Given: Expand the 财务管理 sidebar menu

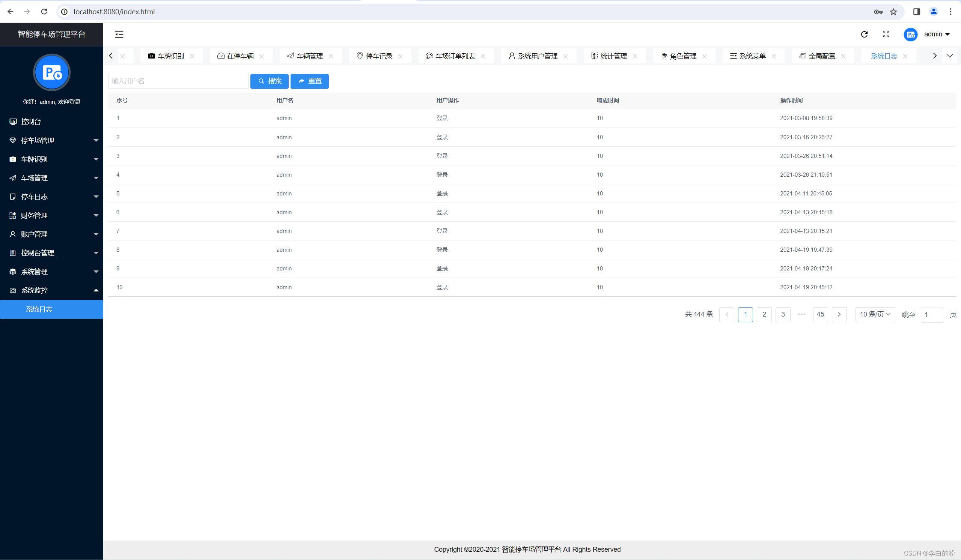Looking at the screenshot, I should (51, 215).
